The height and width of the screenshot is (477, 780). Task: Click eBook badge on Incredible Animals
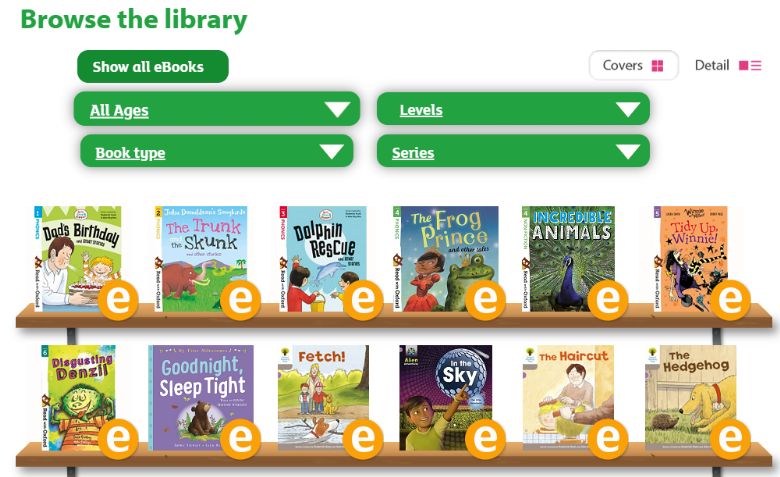pos(608,300)
